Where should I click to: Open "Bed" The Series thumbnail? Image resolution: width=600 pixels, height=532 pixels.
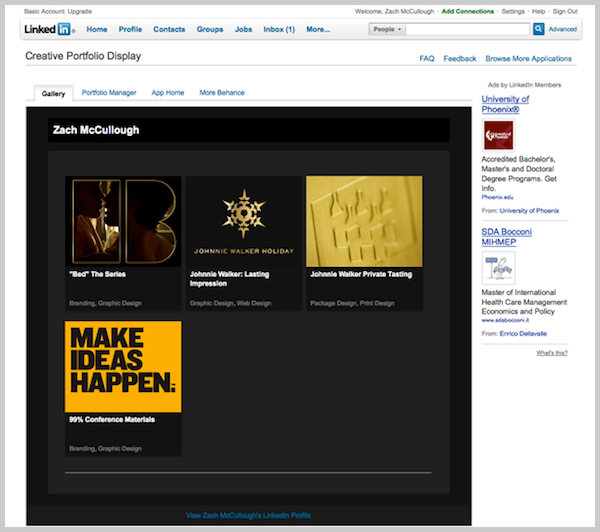123,221
